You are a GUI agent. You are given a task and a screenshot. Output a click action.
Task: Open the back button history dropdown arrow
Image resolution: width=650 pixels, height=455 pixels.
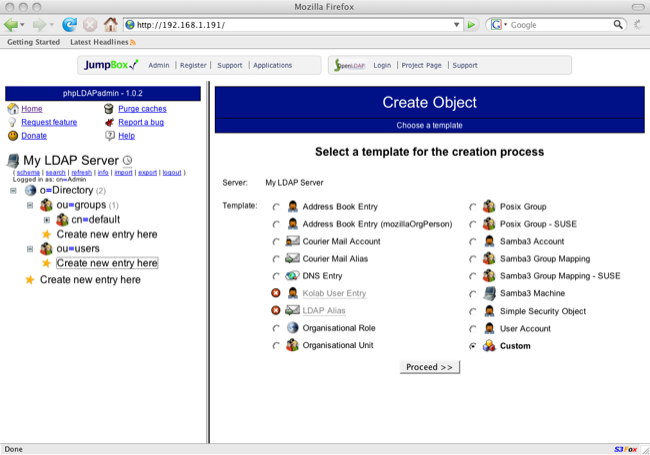click(22, 25)
